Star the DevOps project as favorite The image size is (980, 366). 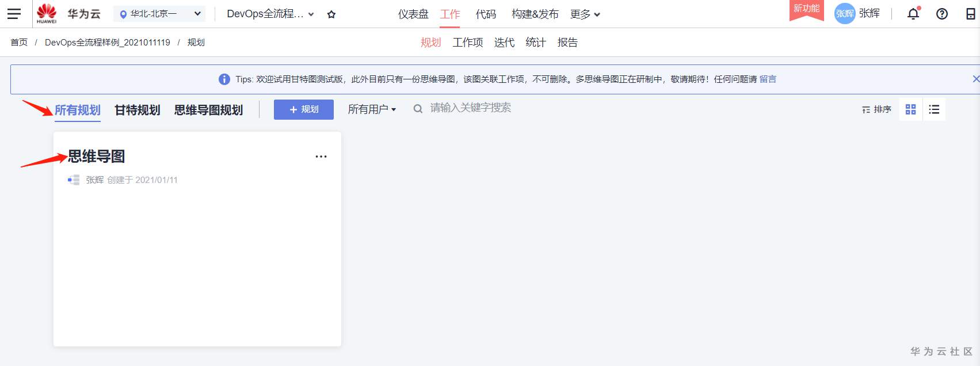click(331, 14)
